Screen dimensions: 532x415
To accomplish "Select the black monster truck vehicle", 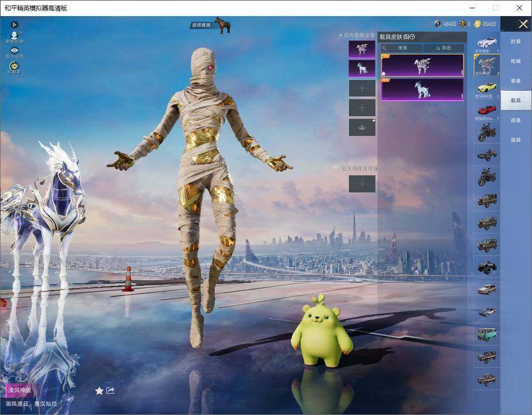I will point(487,267).
